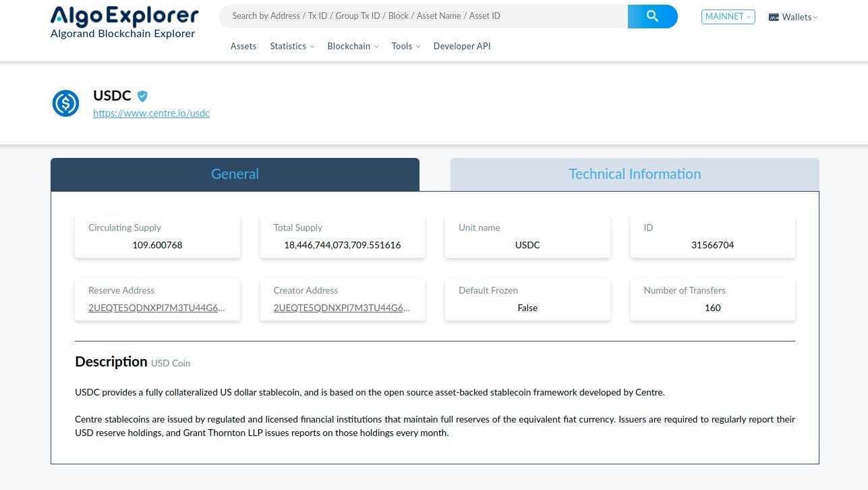Click the blue search magnifier button

pos(652,16)
